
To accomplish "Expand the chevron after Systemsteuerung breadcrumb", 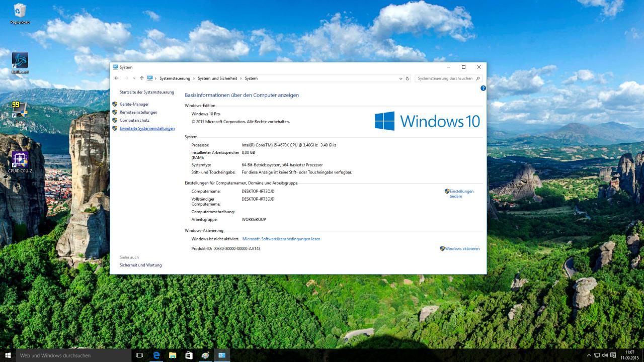I will click(x=194, y=78).
